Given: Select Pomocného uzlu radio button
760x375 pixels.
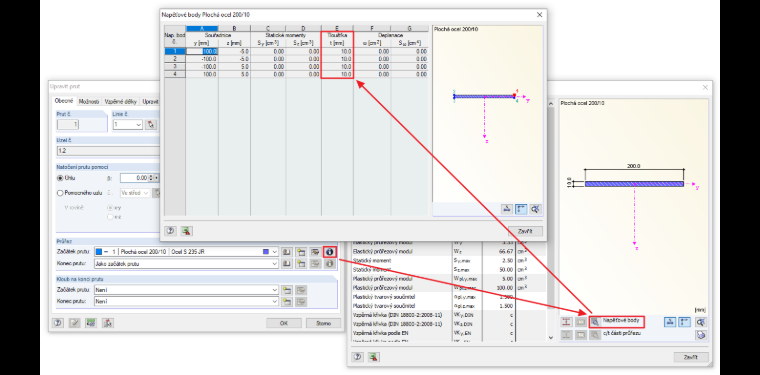Looking at the screenshot, I should pyautogui.click(x=61, y=193).
